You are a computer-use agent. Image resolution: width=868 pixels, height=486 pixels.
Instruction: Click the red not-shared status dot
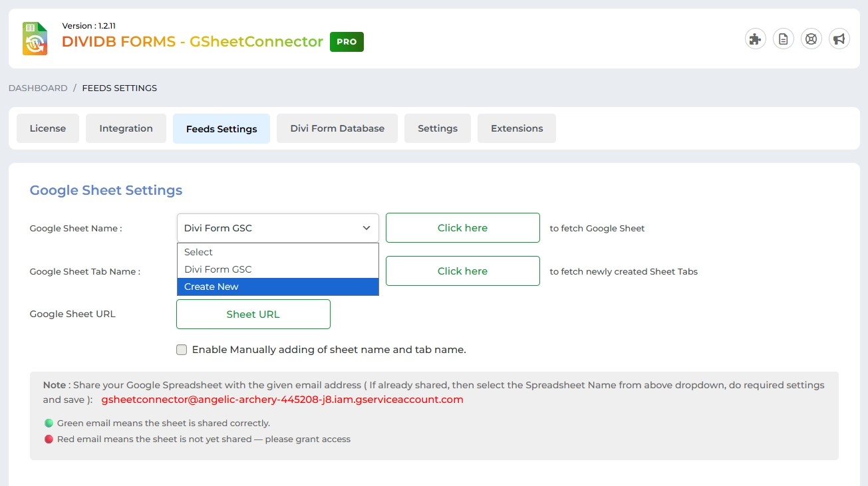pos(49,439)
